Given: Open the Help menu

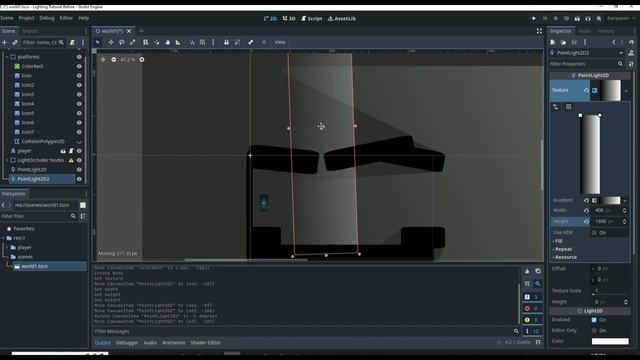Looking at the screenshot, I should click(x=83, y=18).
